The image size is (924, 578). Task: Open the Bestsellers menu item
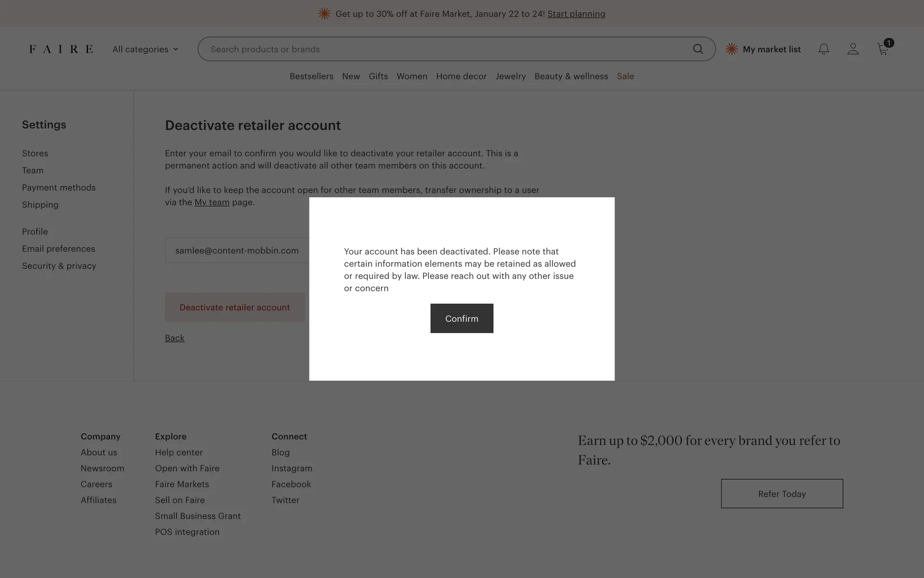311,76
